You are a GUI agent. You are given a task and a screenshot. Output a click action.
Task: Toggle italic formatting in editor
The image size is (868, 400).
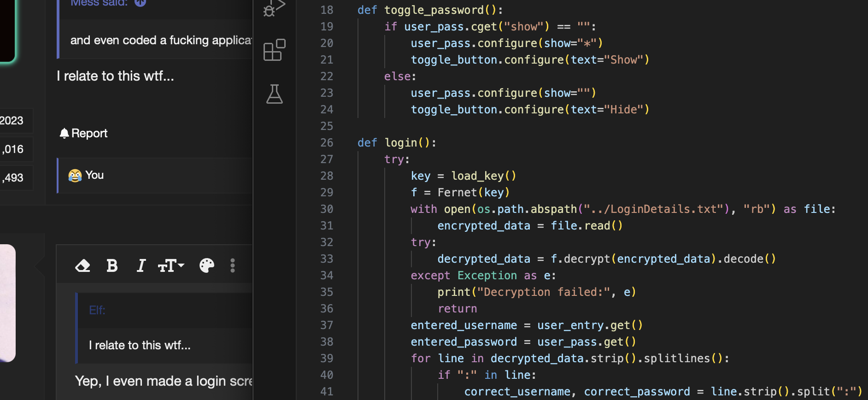point(141,265)
